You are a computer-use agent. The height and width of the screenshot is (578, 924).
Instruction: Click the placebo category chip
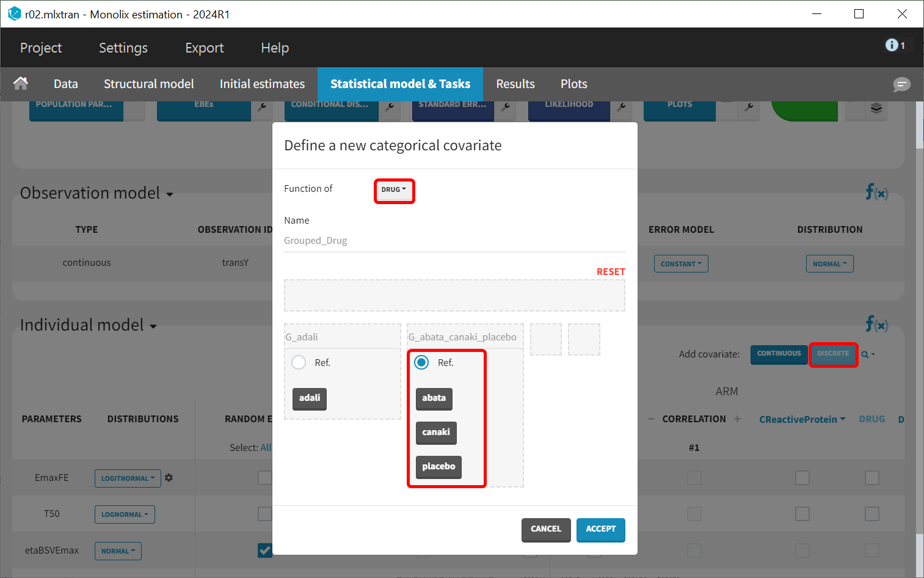(x=438, y=466)
